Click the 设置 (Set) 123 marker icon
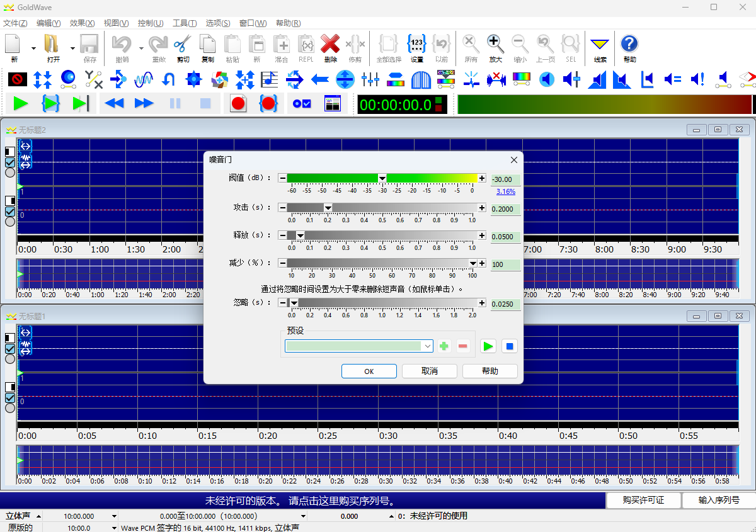This screenshot has width=756, height=532. click(416, 45)
